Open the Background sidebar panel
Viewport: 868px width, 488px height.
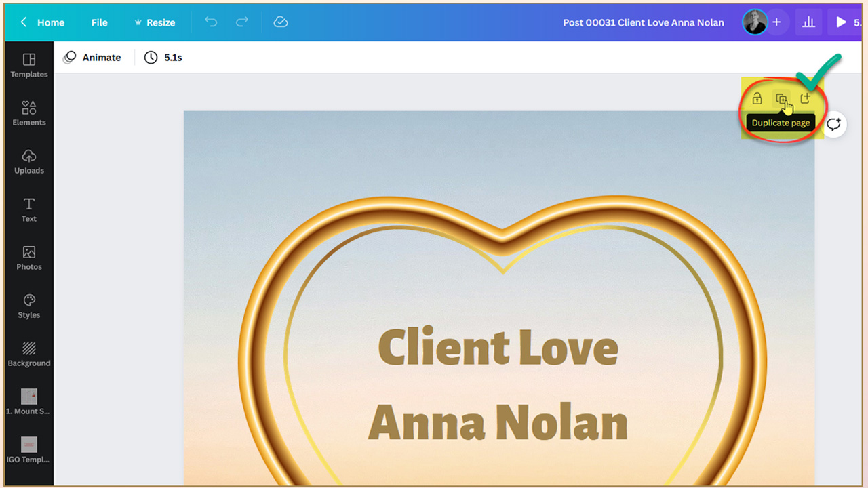click(x=29, y=354)
